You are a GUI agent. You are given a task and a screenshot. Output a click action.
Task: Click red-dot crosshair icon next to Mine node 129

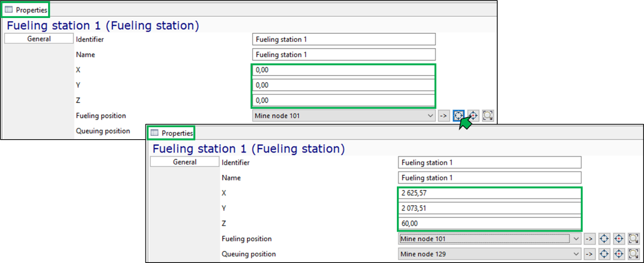click(619, 254)
